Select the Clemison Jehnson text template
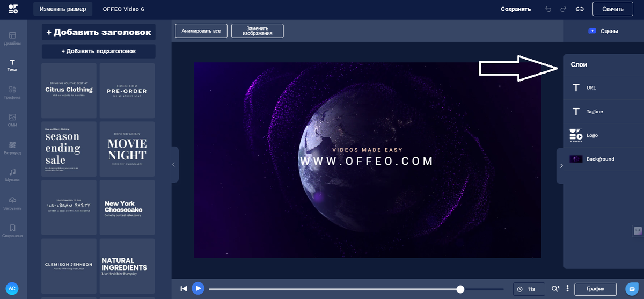 [x=69, y=266]
